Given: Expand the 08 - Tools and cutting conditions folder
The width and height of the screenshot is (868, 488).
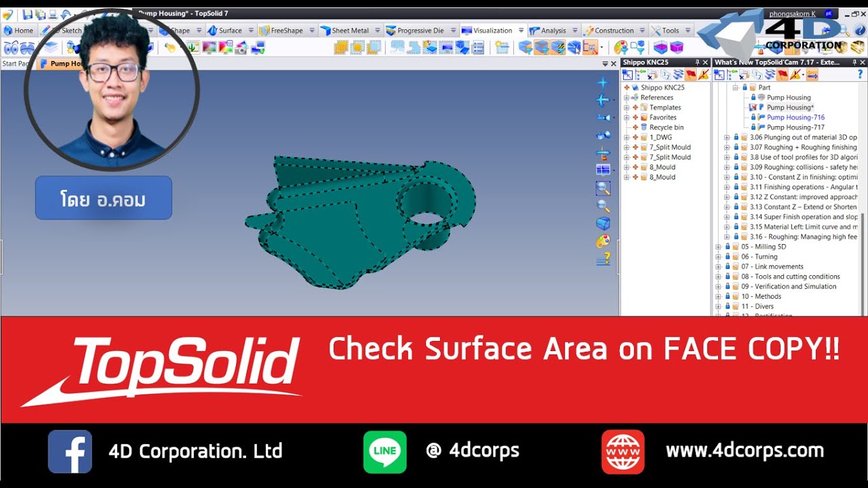Looking at the screenshot, I should [x=718, y=277].
